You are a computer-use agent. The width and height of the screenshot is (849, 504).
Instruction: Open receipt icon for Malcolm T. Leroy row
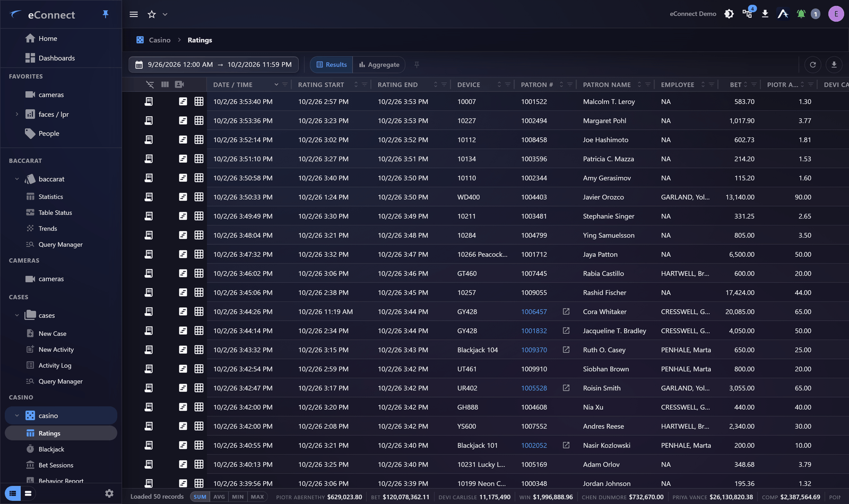pos(149,101)
